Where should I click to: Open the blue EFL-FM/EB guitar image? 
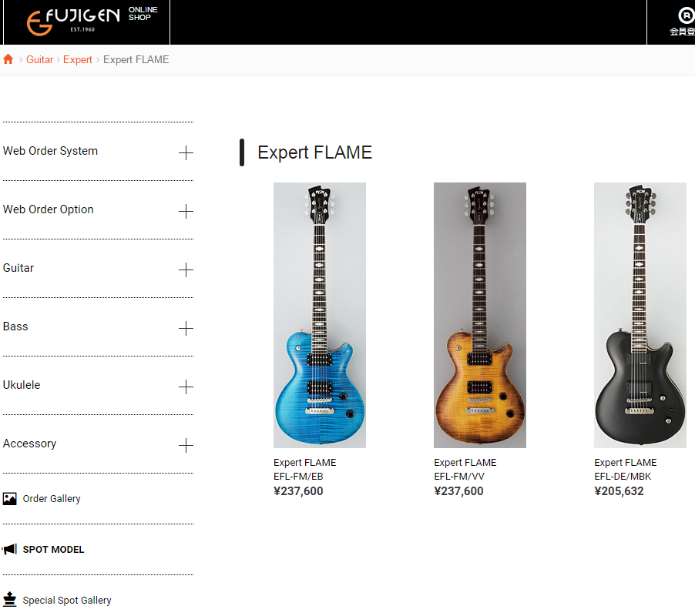pyautogui.click(x=320, y=315)
